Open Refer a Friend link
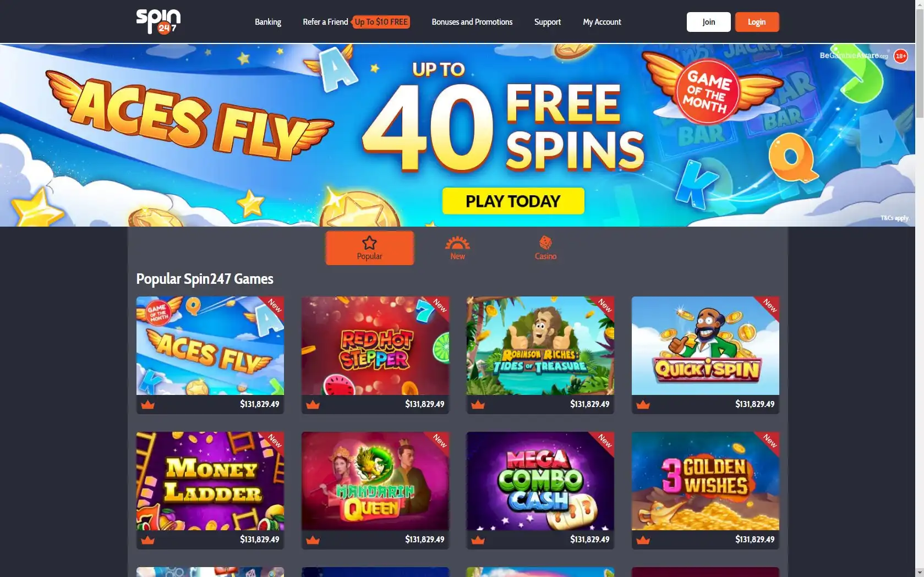The height and width of the screenshot is (577, 924). click(325, 22)
